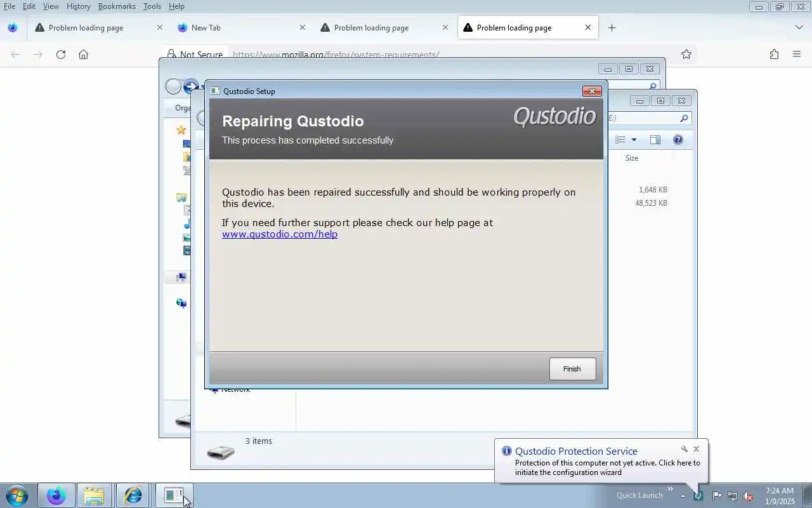The height and width of the screenshot is (508, 812).
Task: Select Network in Explorer navigation pane
Action: pyautogui.click(x=235, y=389)
